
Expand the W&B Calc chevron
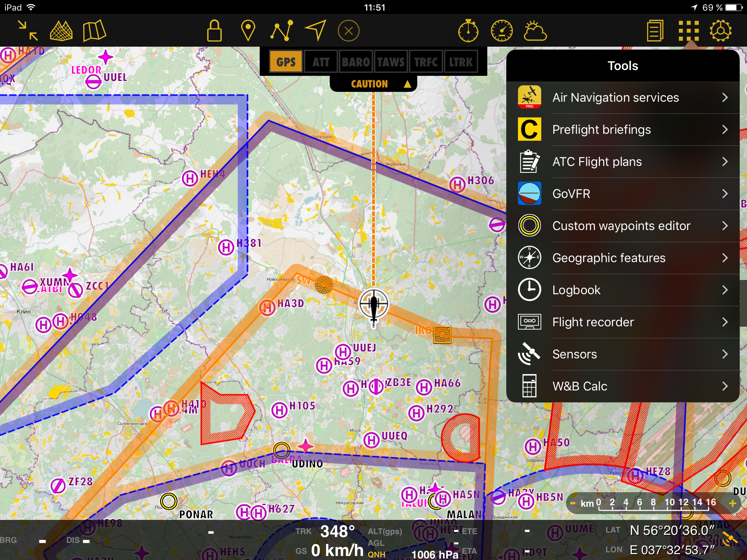(725, 386)
